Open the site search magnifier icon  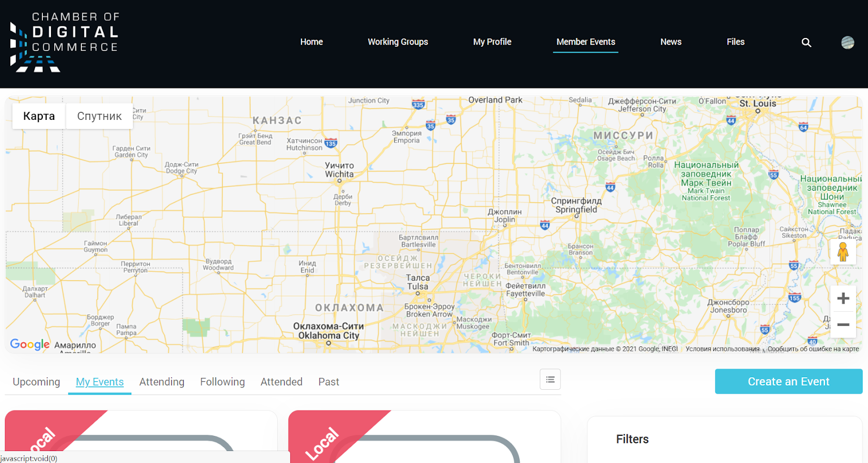point(807,42)
